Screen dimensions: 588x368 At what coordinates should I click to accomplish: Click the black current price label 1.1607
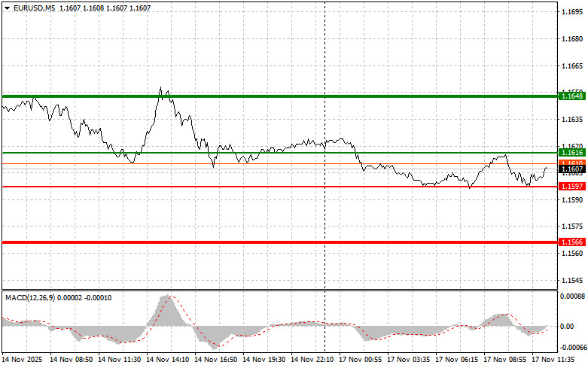[572, 169]
